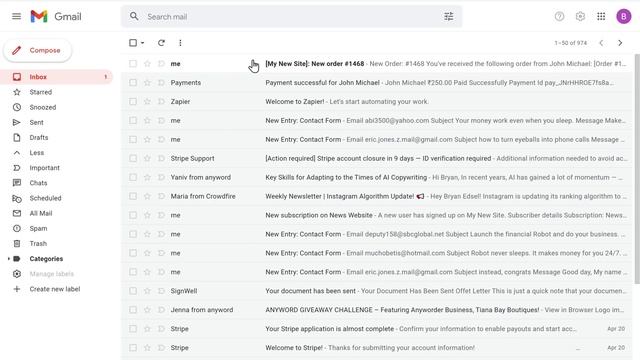Open the Stripe application almost complete email
This screenshot has width=640, height=360.
pos(377,329)
